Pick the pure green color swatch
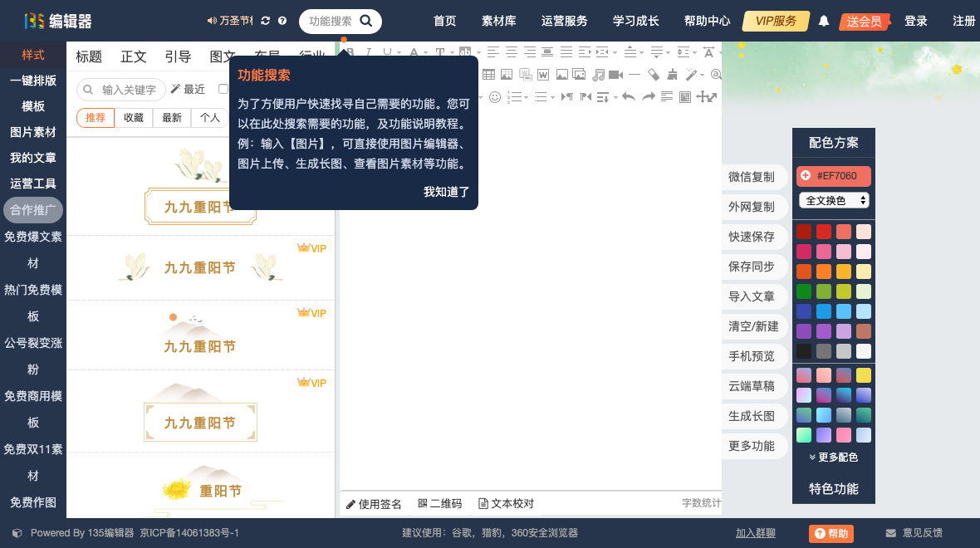This screenshot has height=548, width=980. (x=804, y=291)
